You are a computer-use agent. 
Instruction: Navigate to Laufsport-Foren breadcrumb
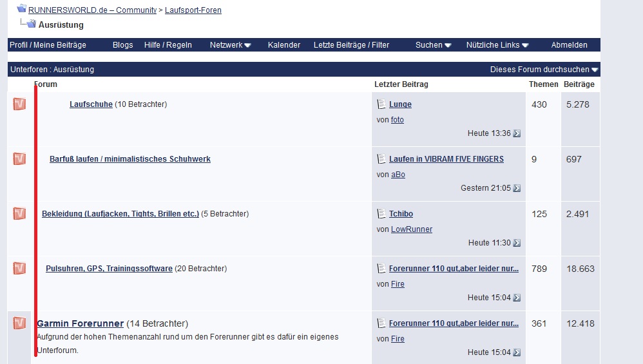pyautogui.click(x=193, y=10)
